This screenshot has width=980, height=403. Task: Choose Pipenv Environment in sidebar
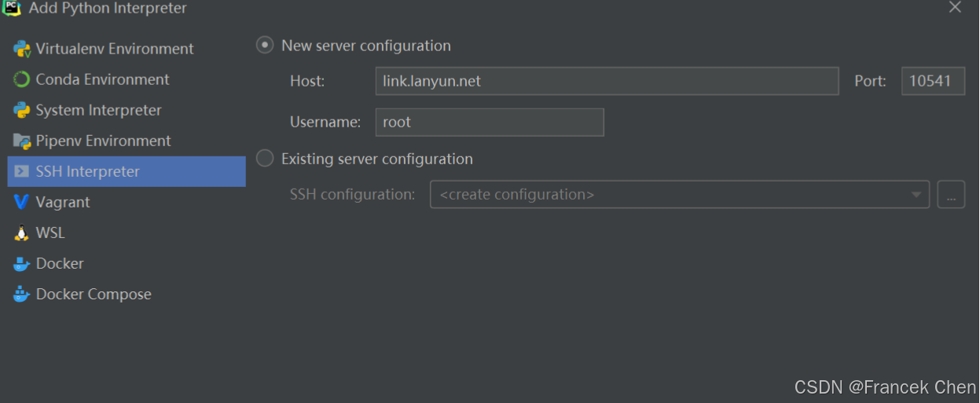tap(127, 141)
